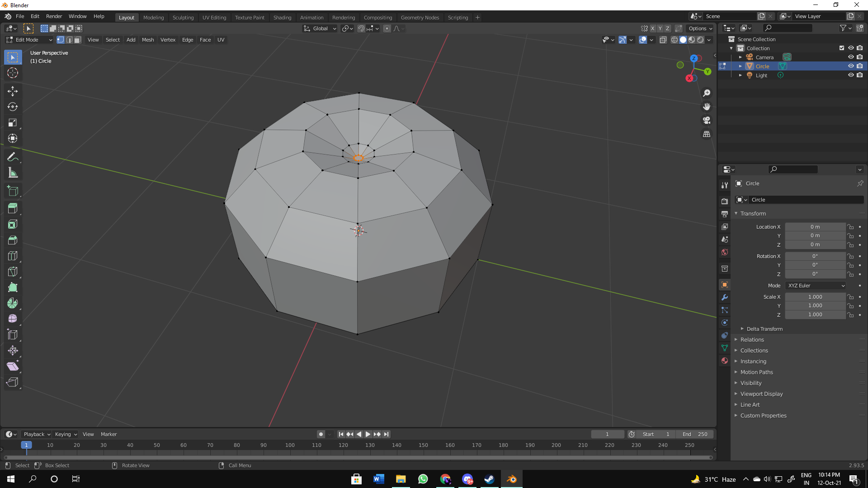Select the Shear tool
Screen dimensions: 868x488
pos(13,366)
